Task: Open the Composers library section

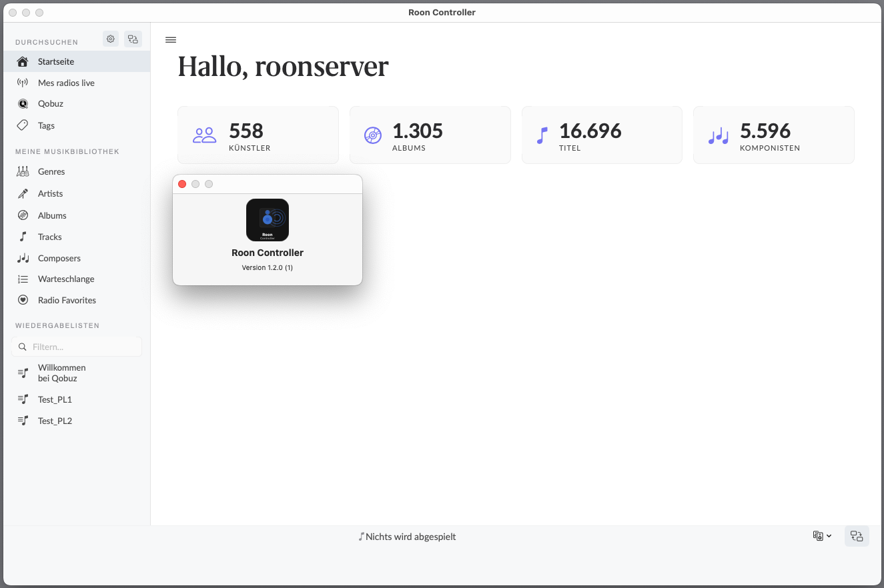Action: (x=59, y=258)
